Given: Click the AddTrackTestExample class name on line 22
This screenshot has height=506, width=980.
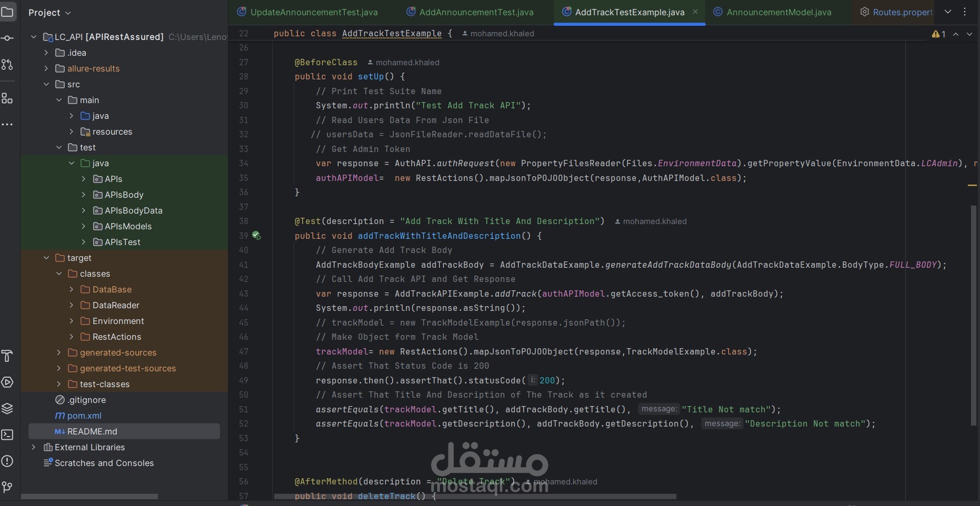Looking at the screenshot, I should 392,34.
